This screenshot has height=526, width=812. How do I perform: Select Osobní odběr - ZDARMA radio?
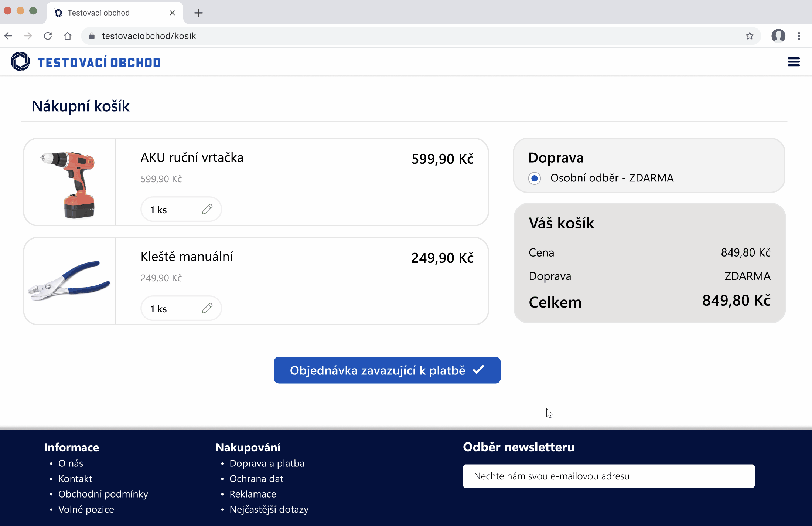click(534, 178)
